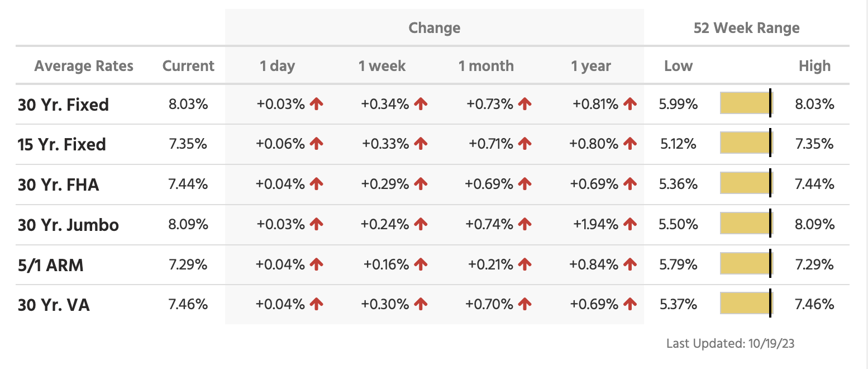Click the red up arrow for 30 Yr. Fixed 1 day
Image resolution: width=868 pixels, height=369 pixels.
317,104
